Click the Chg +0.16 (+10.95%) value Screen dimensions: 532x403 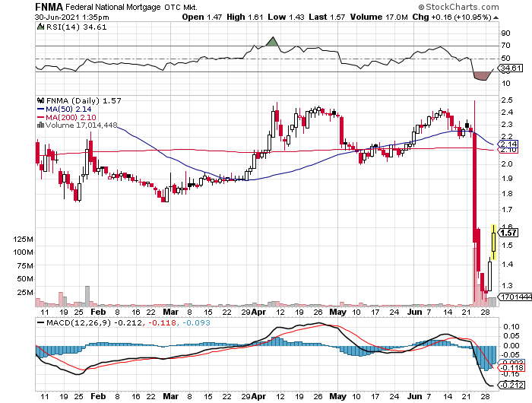coord(452,17)
